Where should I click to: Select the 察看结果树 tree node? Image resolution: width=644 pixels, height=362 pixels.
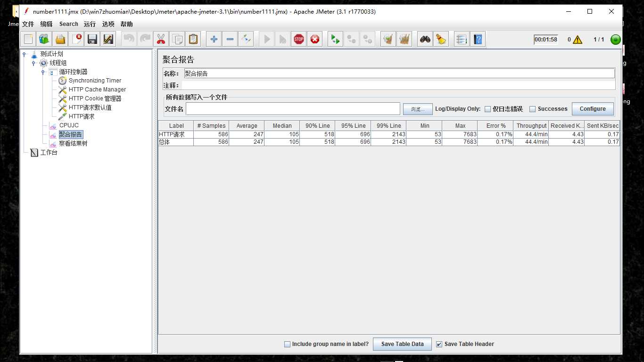coord(73,143)
